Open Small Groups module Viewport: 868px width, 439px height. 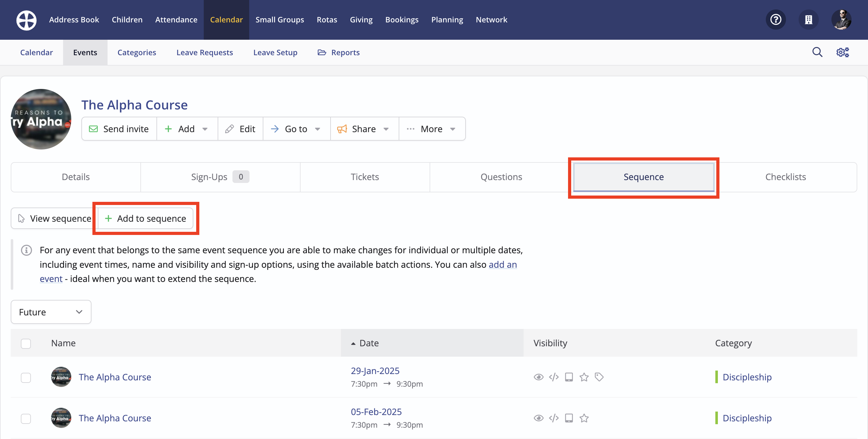coord(280,20)
